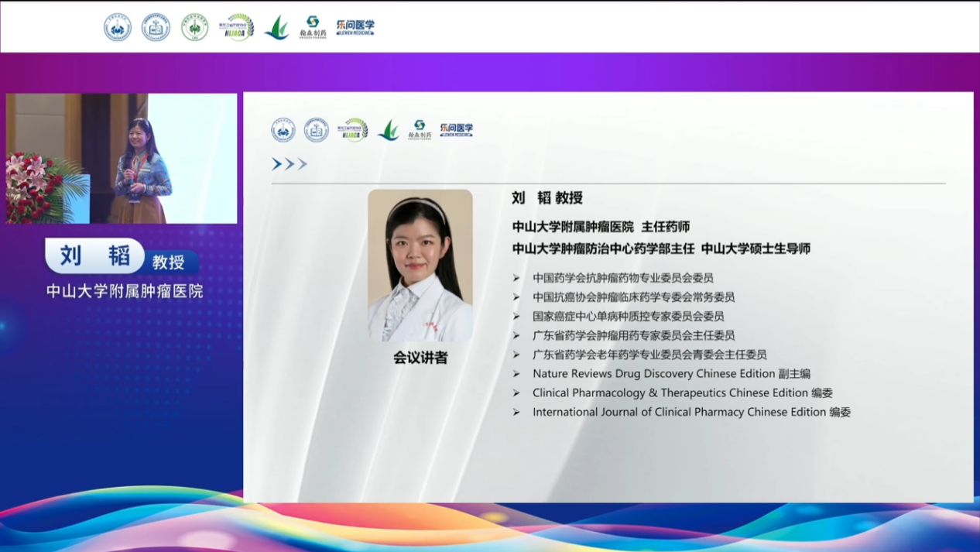Viewport: 980px width, 552px height.
Task: Click the bullet 国家癌症中心单病种质控专家委员会委员
Action: click(629, 316)
